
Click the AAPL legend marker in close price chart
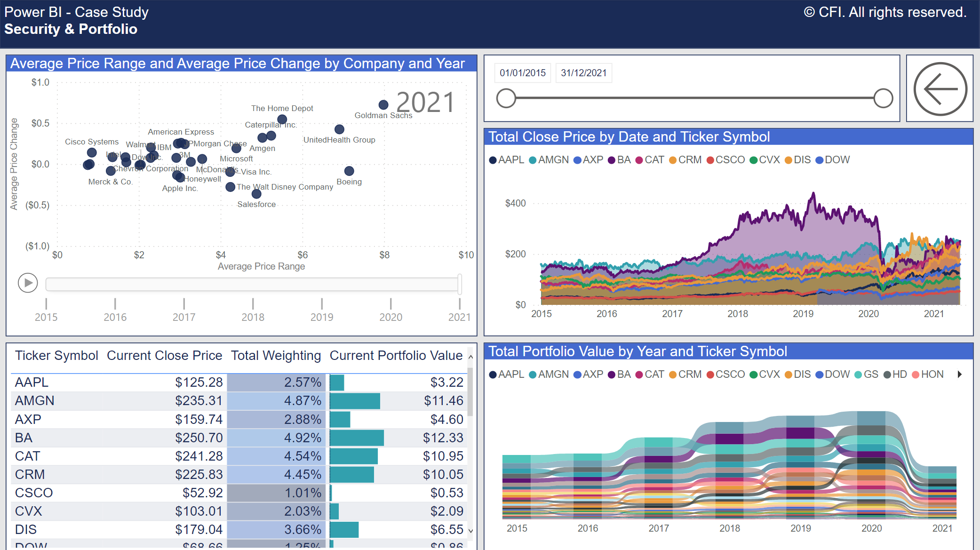pyautogui.click(x=493, y=160)
